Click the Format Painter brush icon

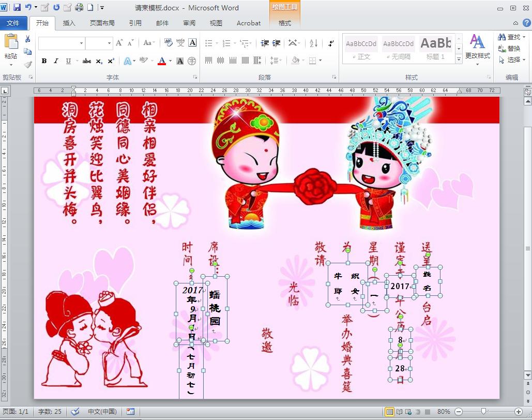[27, 65]
